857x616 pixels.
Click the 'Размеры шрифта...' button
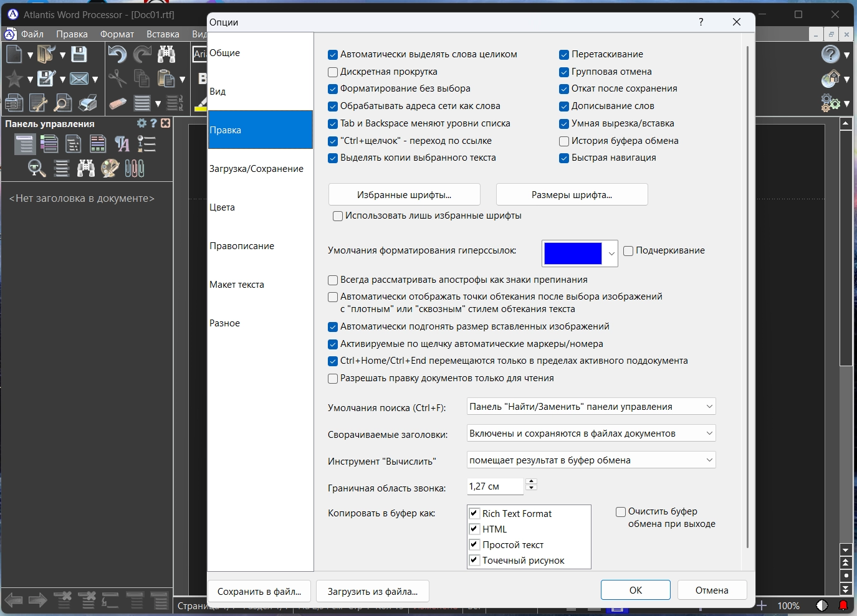(572, 195)
